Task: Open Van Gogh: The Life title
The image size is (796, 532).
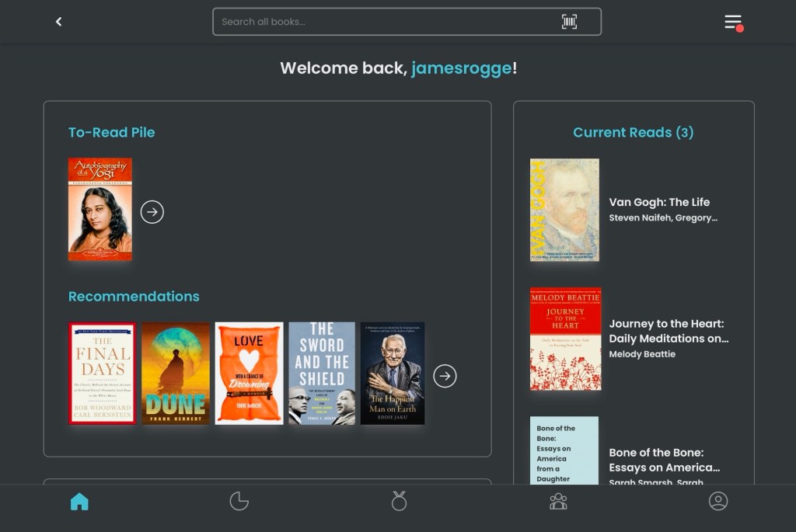Action: pyautogui.click(x=659, y=202)
